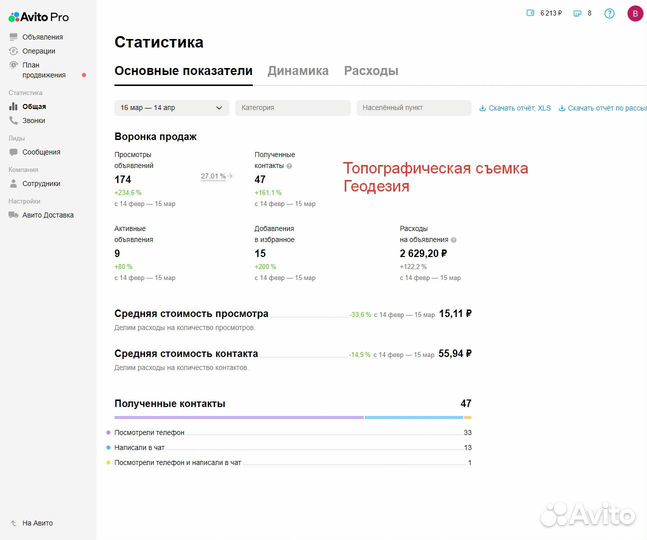
Task: Click the average view cost 15,11 ₽
Action: [x=455, y=314]
